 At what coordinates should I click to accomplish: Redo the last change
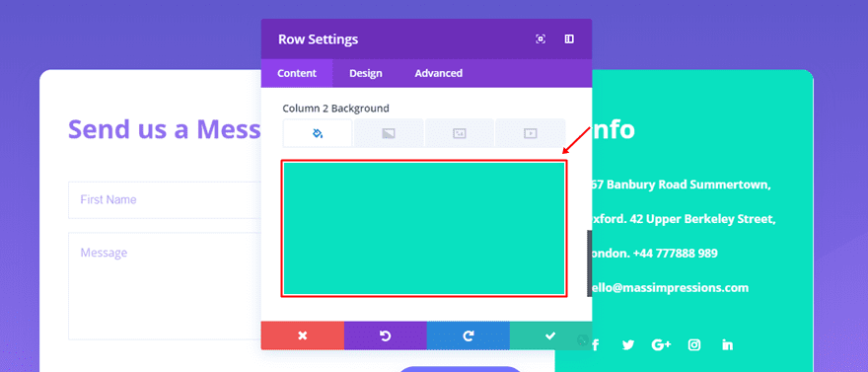[468, 335]
